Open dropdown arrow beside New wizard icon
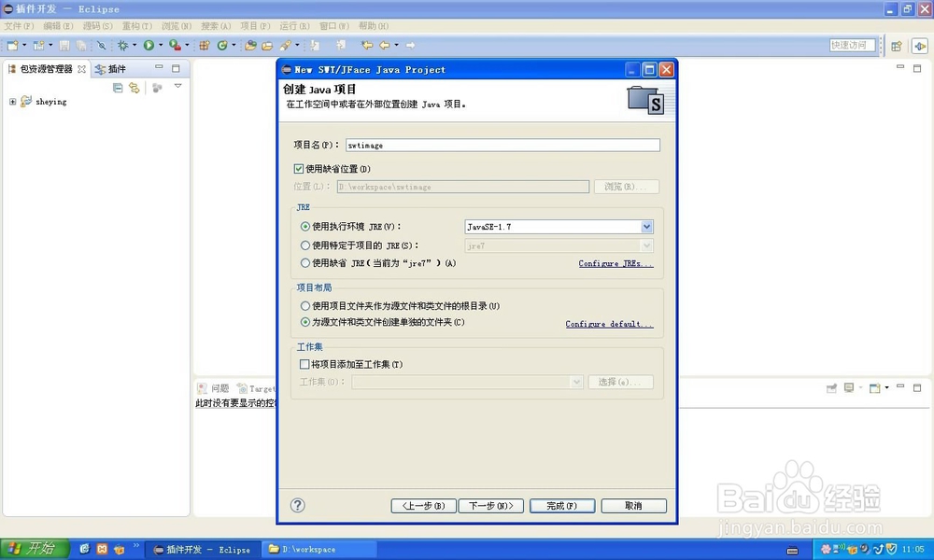The width and height of the screenshot is (934, 560). [24, 45]
